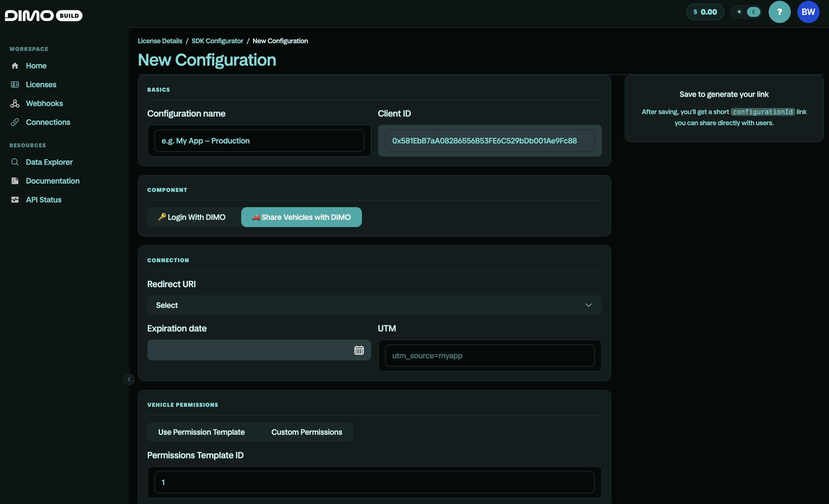Image resolution: width=829 pixels, height=504 pixels.
Task: Click the Redirect URI chevron arrow
Action: 588,305
